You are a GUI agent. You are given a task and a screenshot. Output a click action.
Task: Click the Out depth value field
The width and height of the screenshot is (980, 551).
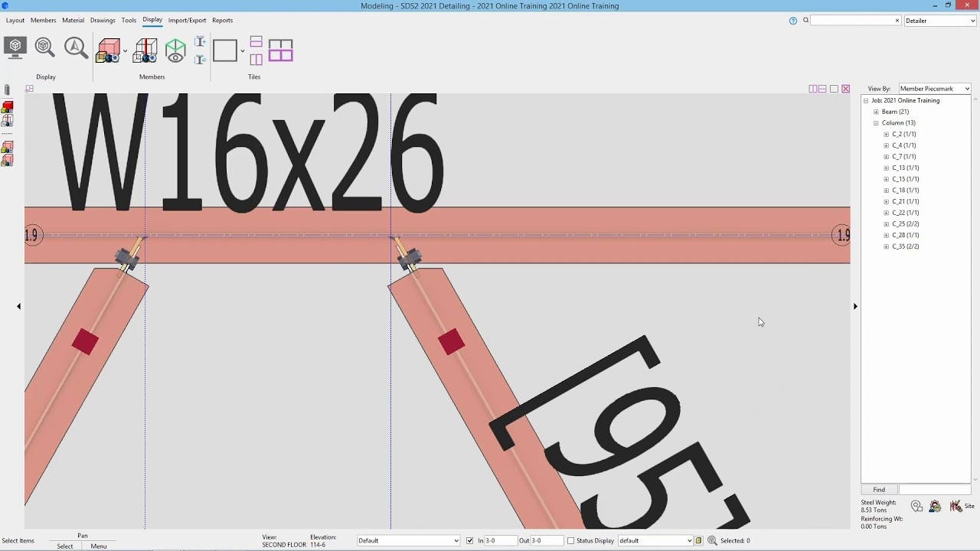click(x=547, y=540)
